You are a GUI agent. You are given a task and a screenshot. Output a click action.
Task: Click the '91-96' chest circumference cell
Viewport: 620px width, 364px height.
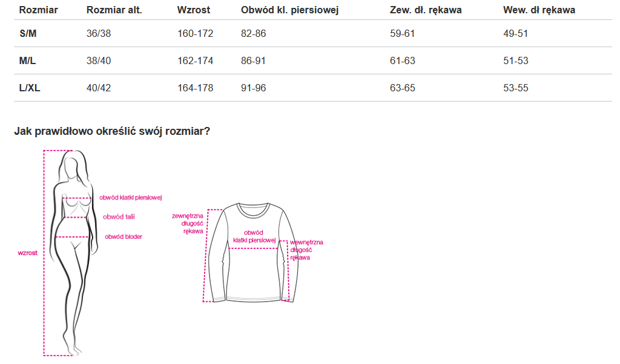tap(253, 88)
